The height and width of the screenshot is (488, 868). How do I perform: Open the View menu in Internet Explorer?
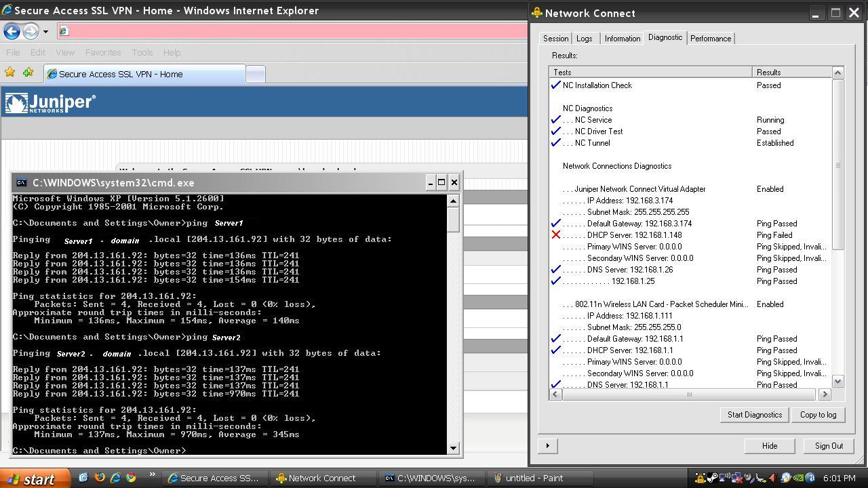pos(65,52)
